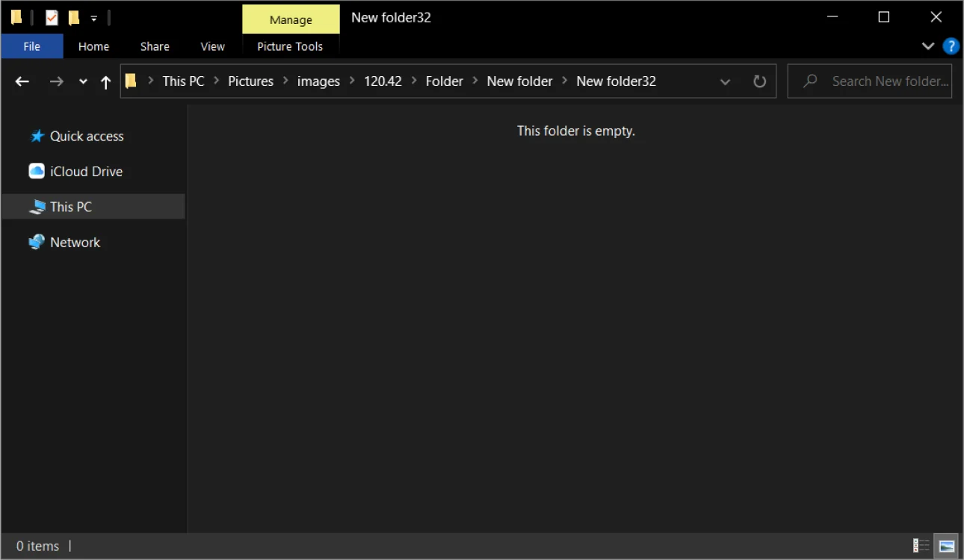
Task: Click the Forward navigation arrow
Action: point(56,81)
